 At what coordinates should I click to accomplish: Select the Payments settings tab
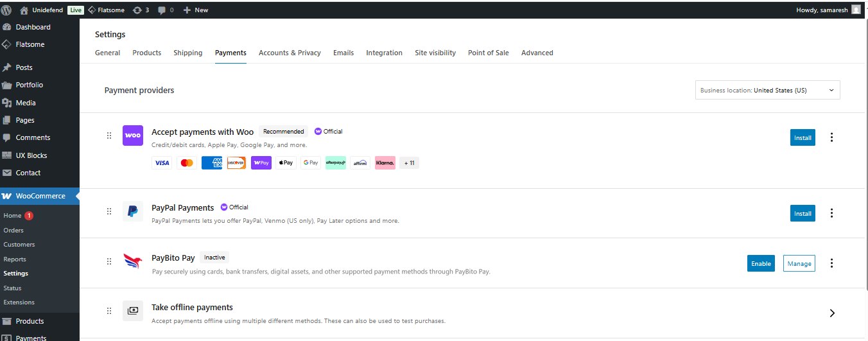[x=230, y=53]
